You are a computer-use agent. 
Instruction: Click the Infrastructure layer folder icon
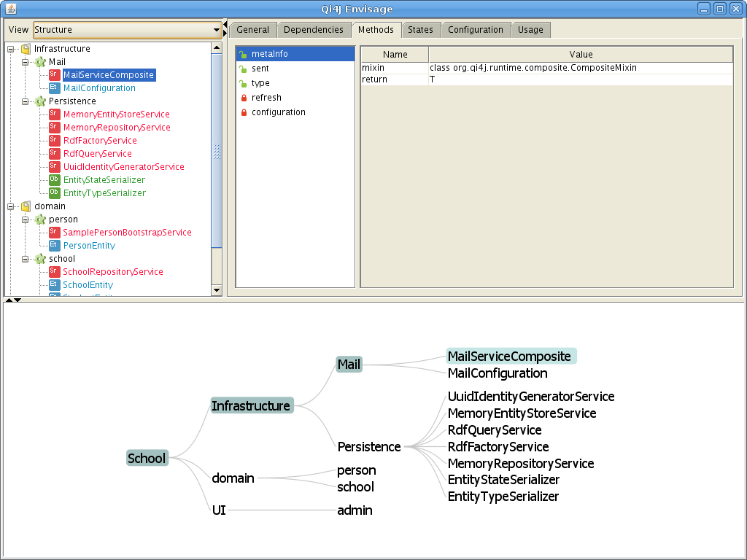(x=26, y=49)
